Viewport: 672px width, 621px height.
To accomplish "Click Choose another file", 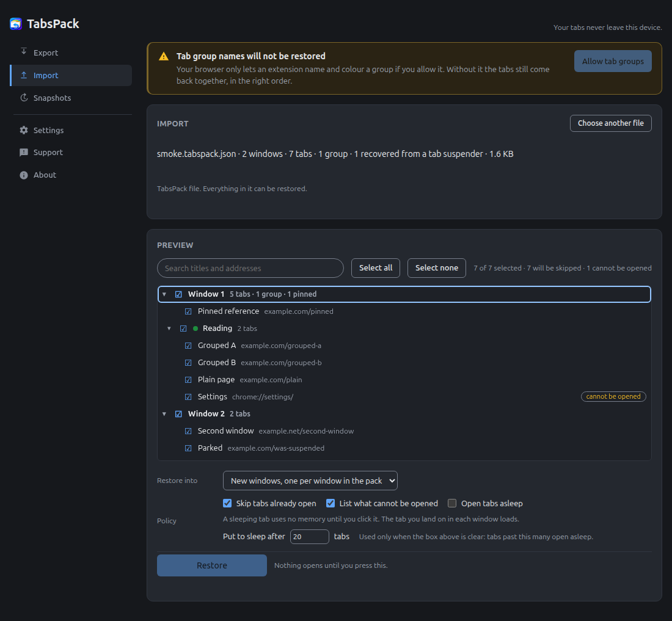I will click(611, 123).
